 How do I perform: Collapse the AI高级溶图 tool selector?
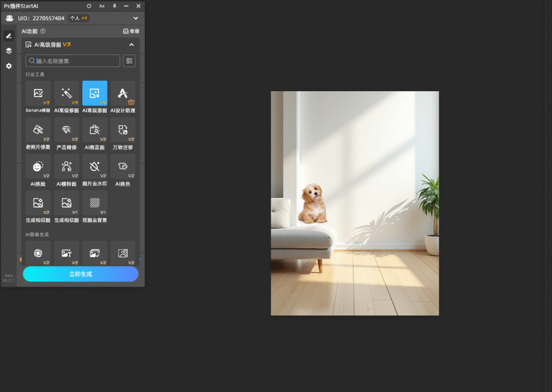click(x=132, y=45)
